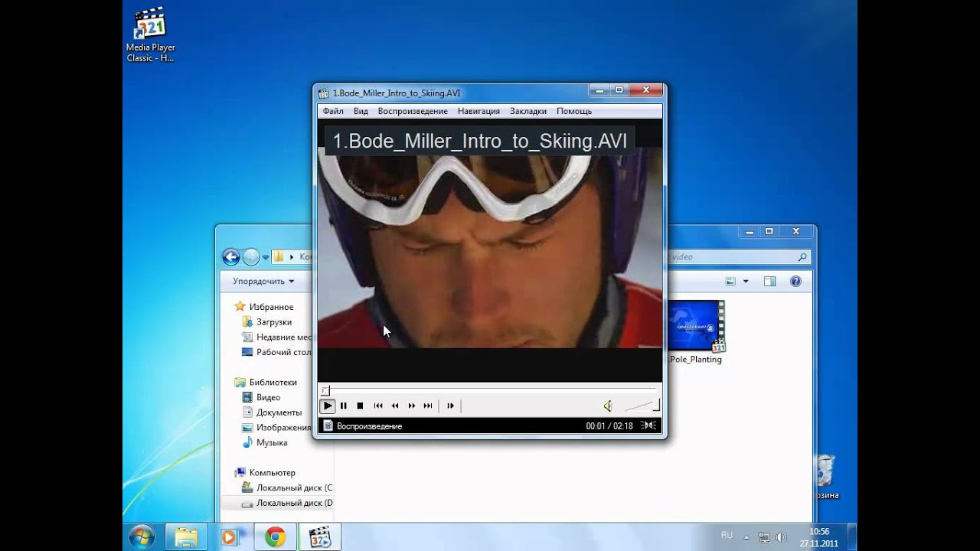Click the folder icon in Explorer address bar
980x551 pixels.
point(279,257)
